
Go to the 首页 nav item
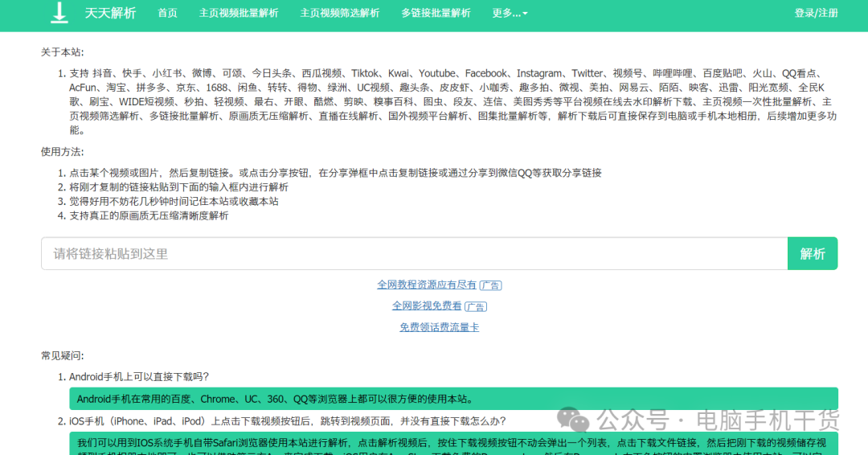tap(167, 14)
